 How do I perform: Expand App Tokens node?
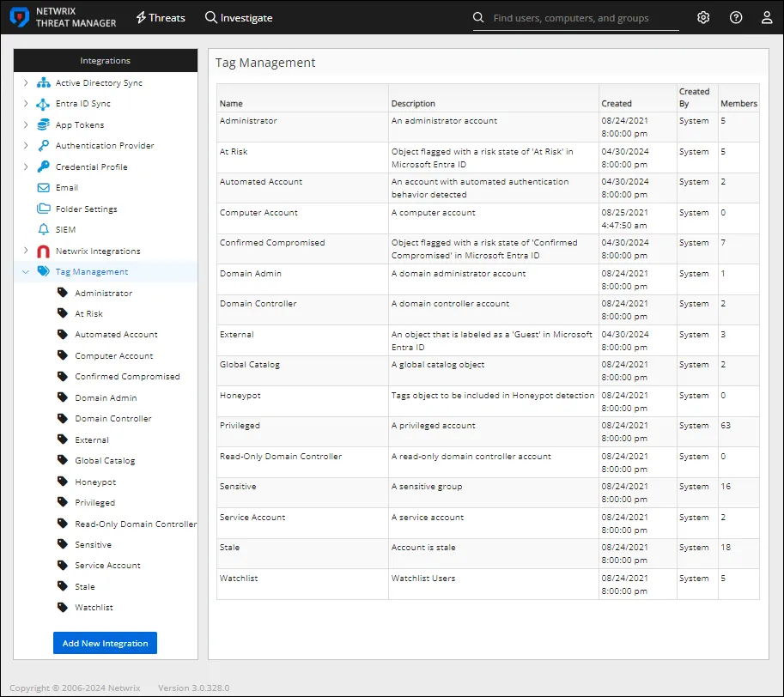[x=26, y=125]
